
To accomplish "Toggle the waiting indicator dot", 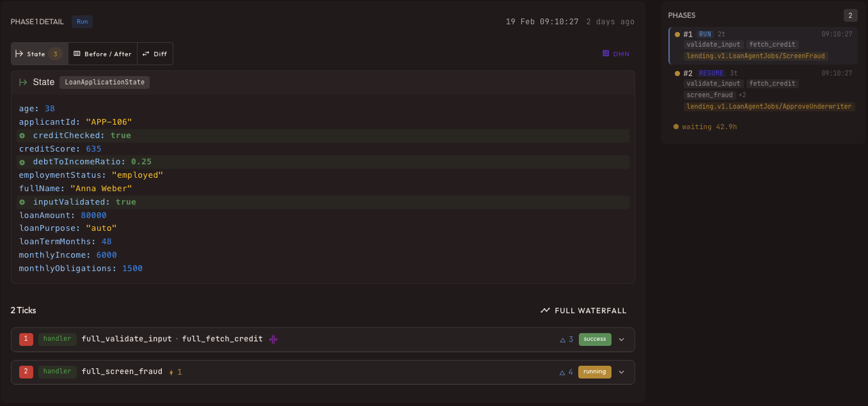I will tap(676, 127).
